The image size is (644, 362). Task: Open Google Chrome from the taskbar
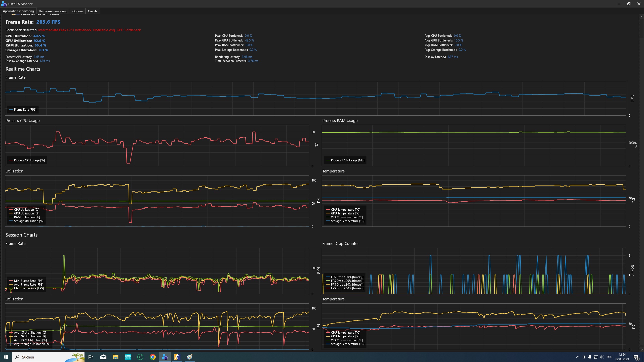(152, 357)
